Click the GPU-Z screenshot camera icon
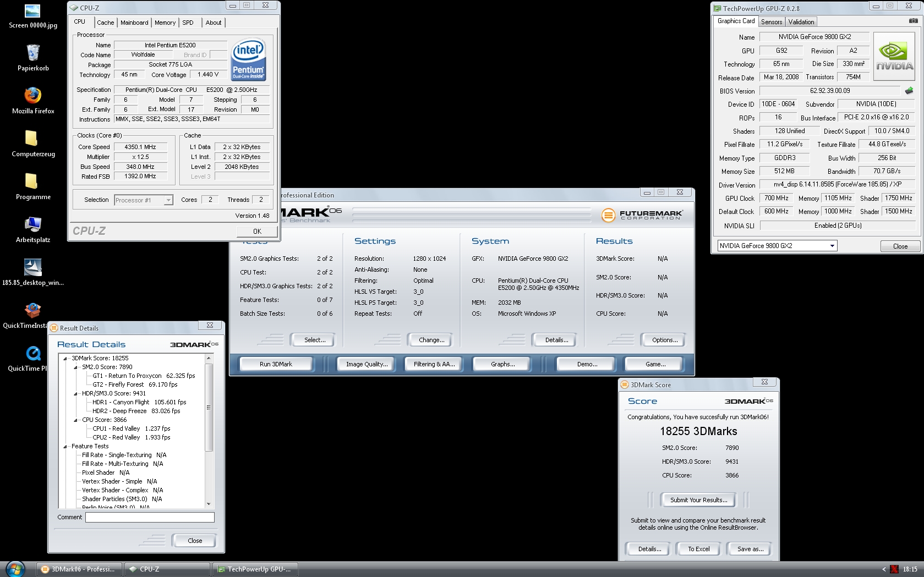 (x=913, y=21)
